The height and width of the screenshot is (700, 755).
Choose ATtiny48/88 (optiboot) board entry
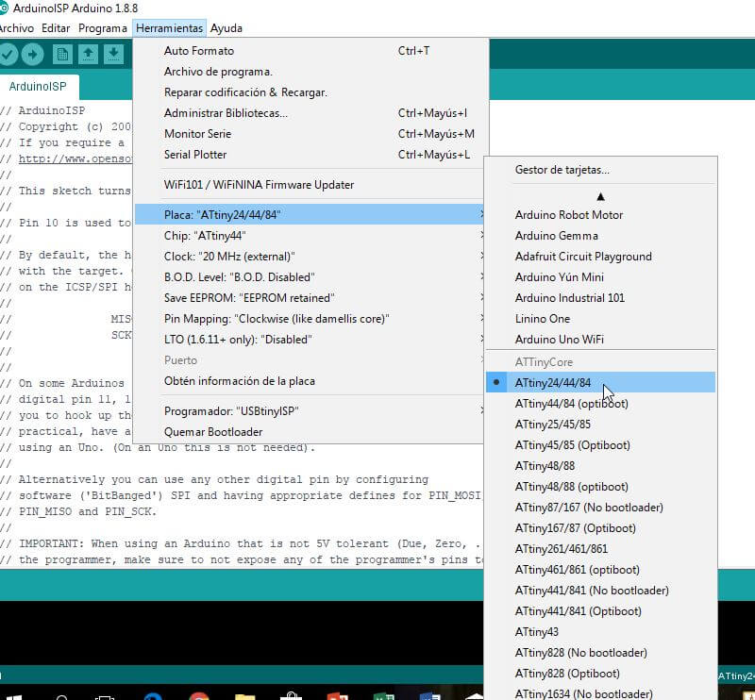click(600, 486)
